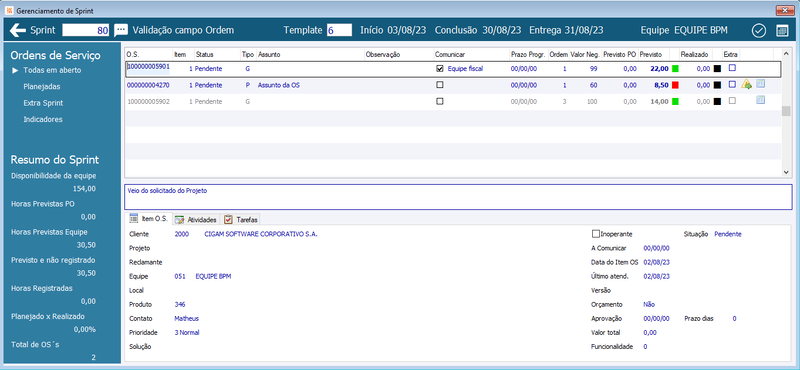The image size is (800, 370).
Task: Click the Valor Neg. value 60
Action: (x=593, y=85)
